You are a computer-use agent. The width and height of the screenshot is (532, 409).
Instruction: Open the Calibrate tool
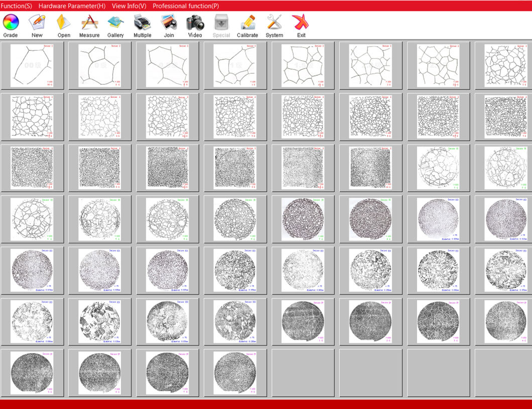tap(247, 23)
